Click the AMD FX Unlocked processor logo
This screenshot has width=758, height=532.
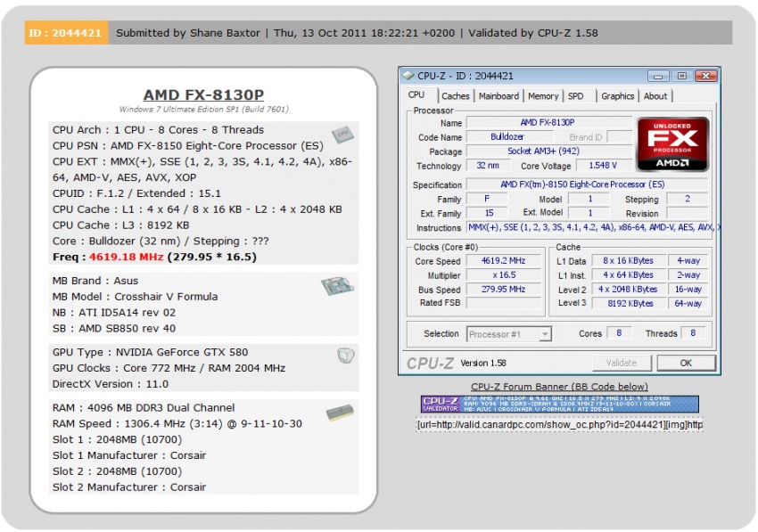[672, 144]
